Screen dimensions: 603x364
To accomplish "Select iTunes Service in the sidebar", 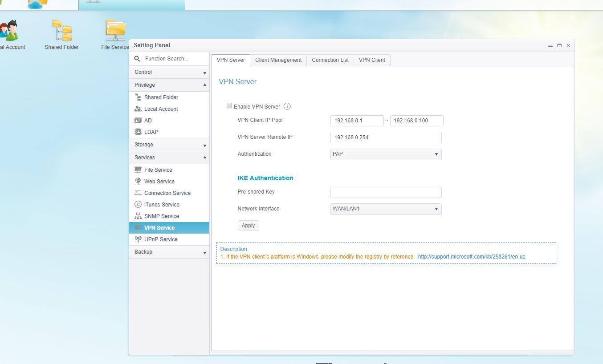I will coord(162,205).
